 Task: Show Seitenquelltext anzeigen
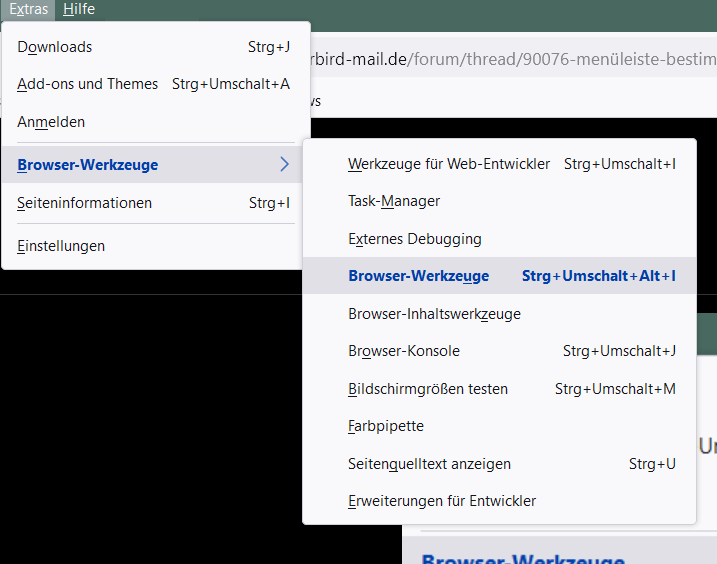click(429, 464)
